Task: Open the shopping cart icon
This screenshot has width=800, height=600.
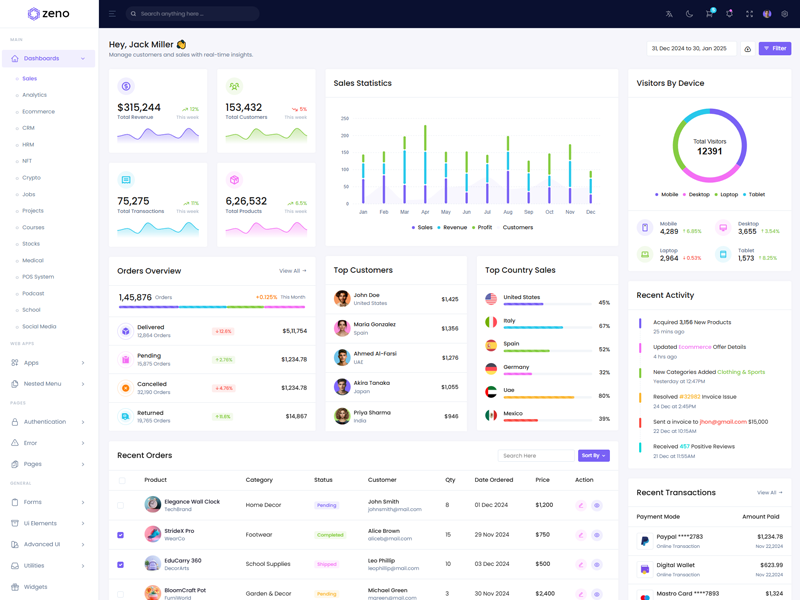Action: (x=709, y=14)
